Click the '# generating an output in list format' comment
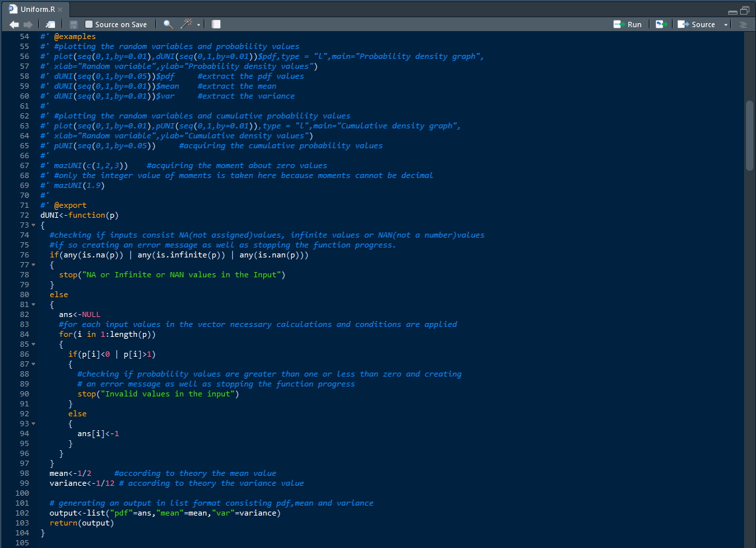 pyautogui.click(x=211, y=503)
